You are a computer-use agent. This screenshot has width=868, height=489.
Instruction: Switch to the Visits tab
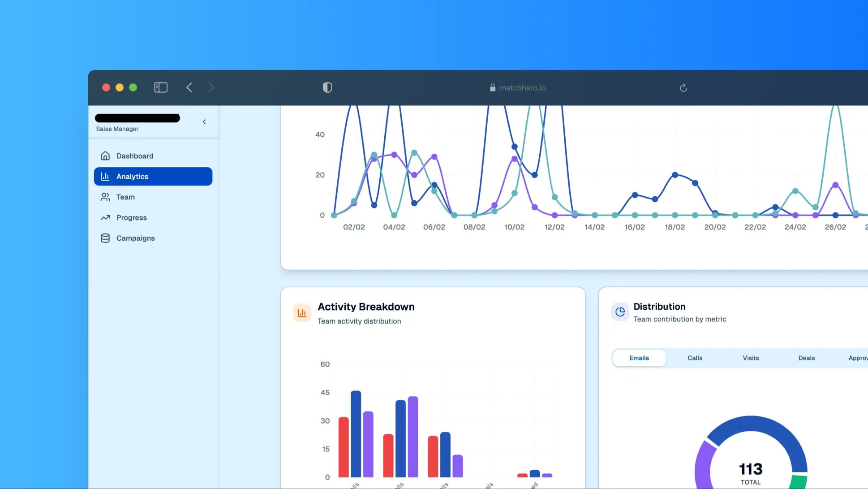751,358
